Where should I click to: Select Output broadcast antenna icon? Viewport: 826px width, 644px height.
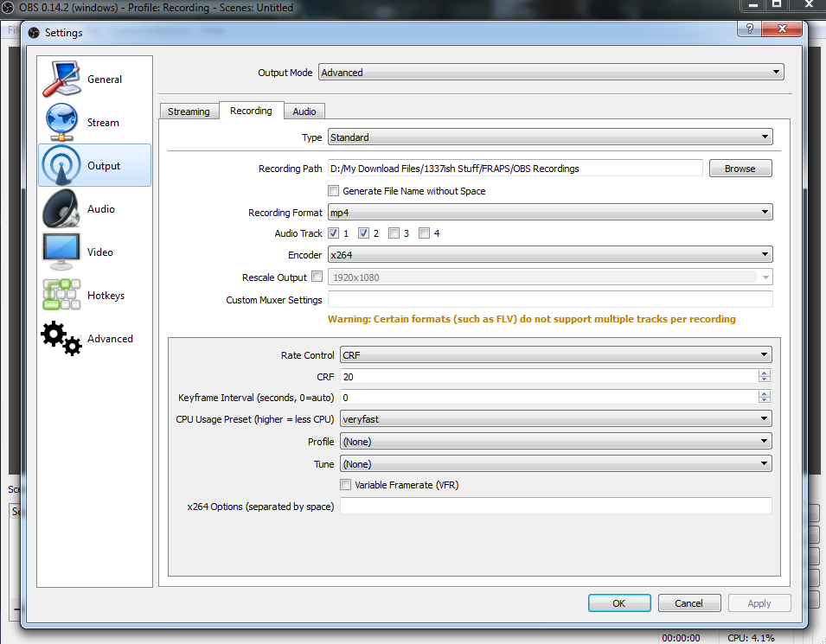pos(61,165)
